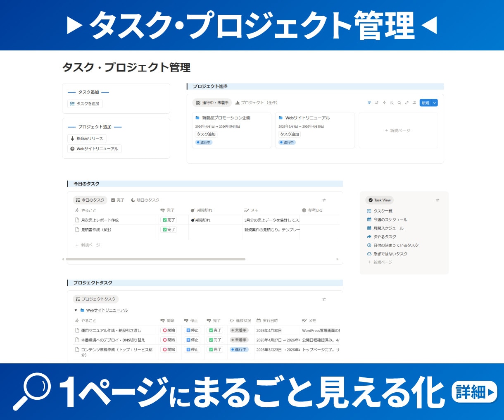
Task: Click the lightning automation icon in プロジェクト進捗
Action: [384, 103]
